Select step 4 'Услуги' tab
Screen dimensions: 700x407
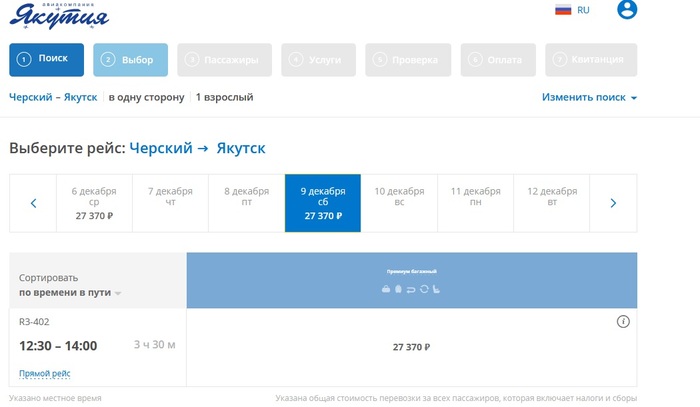click(318, 60)
